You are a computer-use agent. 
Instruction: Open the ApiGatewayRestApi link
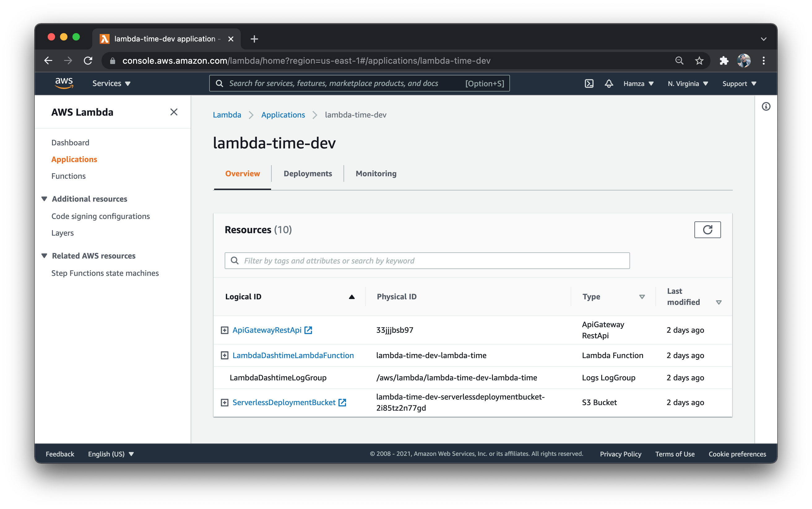[267, 330]
